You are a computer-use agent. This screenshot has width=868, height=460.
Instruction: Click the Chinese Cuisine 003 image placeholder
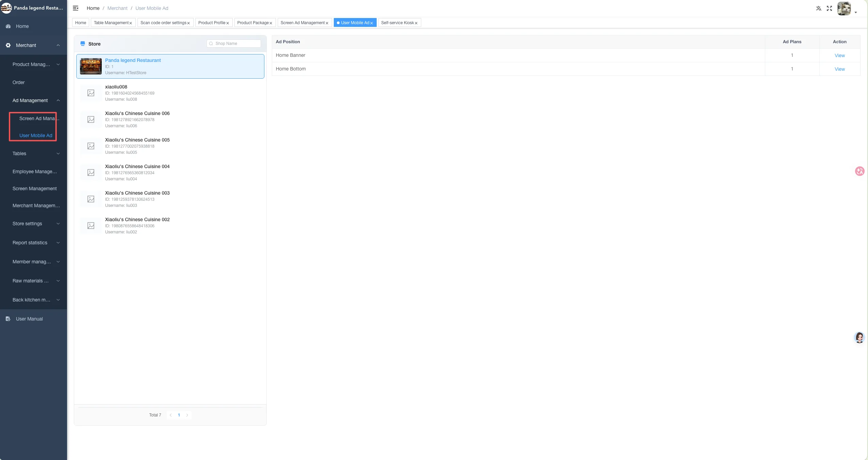91,199
